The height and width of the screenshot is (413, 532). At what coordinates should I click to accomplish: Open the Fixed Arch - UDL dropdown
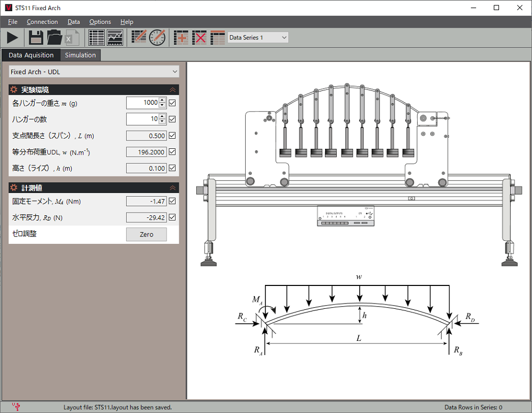[x=94, y=72]
